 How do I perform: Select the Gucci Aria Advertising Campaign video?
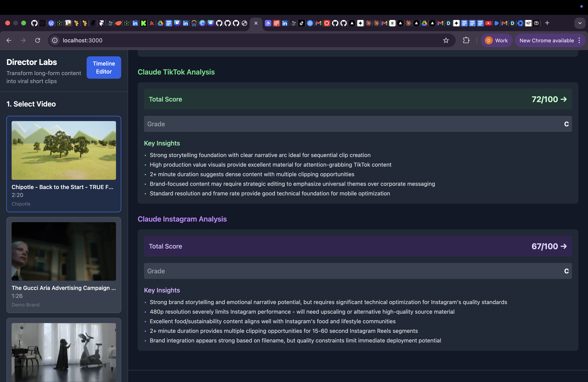(x=64, y=265)
